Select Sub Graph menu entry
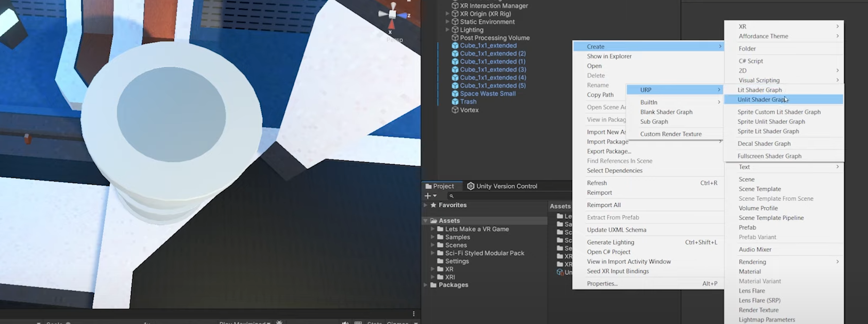 [675, 122]
